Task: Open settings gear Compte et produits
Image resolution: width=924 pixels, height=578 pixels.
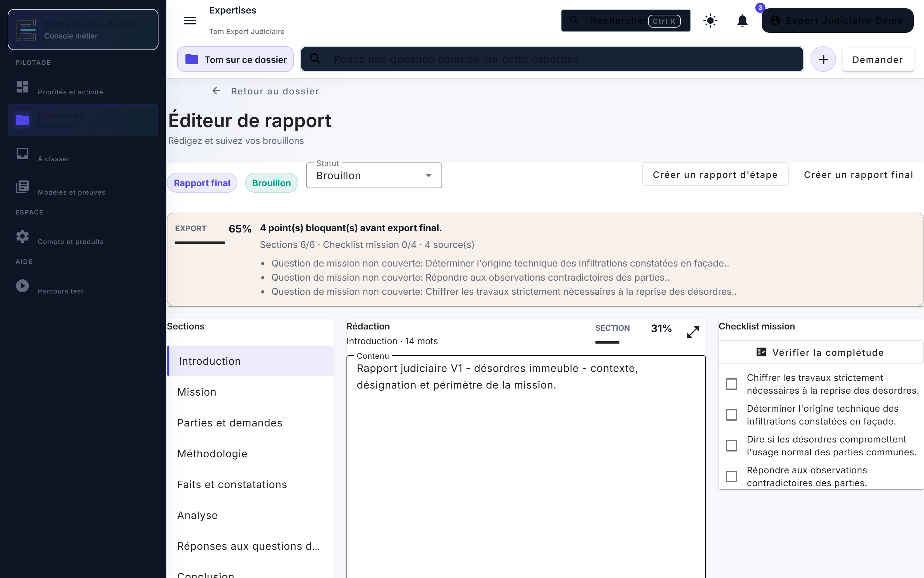Action: [x=22, y=237]
